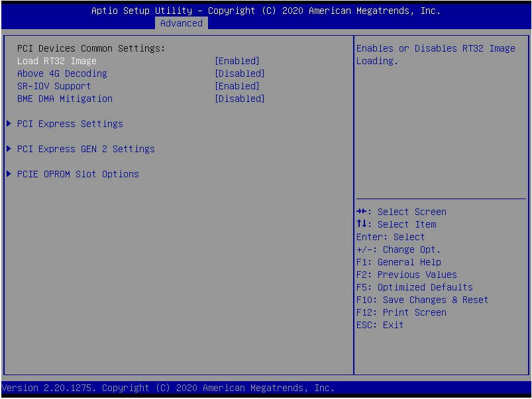The image size is (532, 399).
Task: Change SR-IOV Support [Enabled] value
Action: (237, 86)
